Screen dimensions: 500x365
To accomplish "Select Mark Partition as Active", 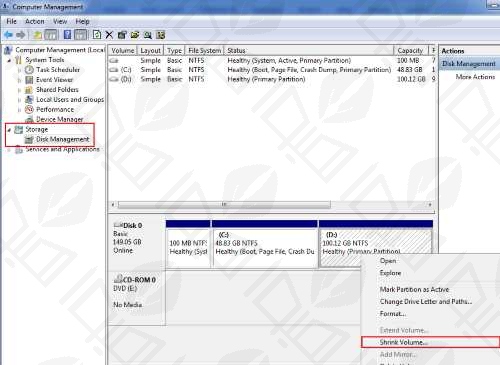I will point(415,289).
